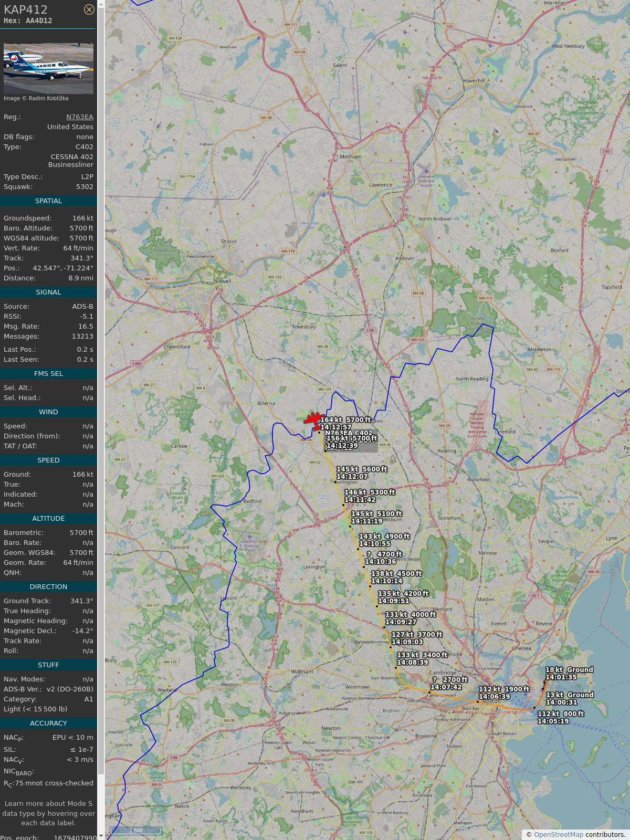
Task: Click the Hex AA4D12 identifier text
Action: pyautogui.click(x=28, y=21)
